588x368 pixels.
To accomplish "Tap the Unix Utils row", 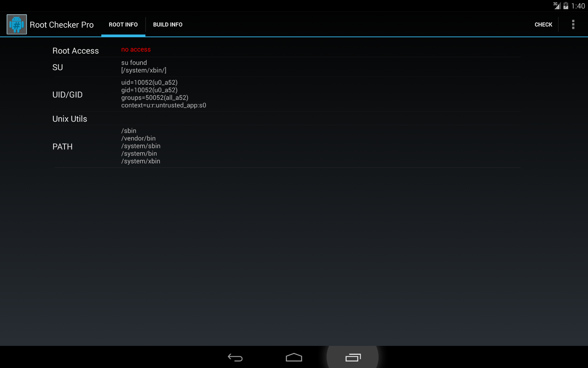I will 287,119.
